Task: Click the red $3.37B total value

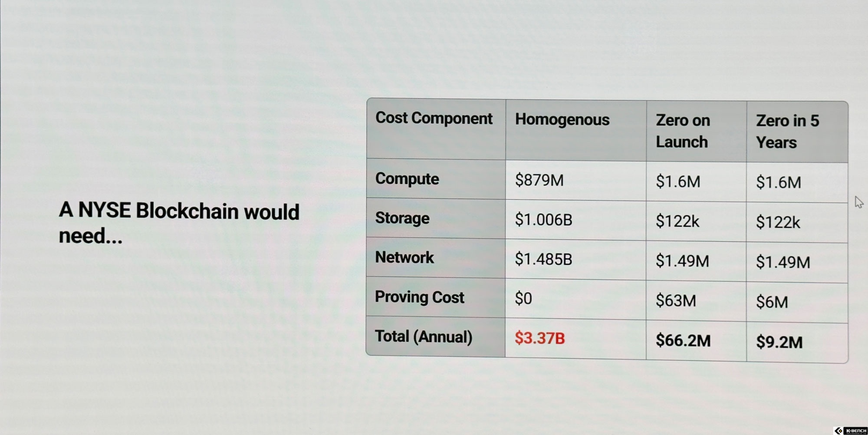Action: 540,338
